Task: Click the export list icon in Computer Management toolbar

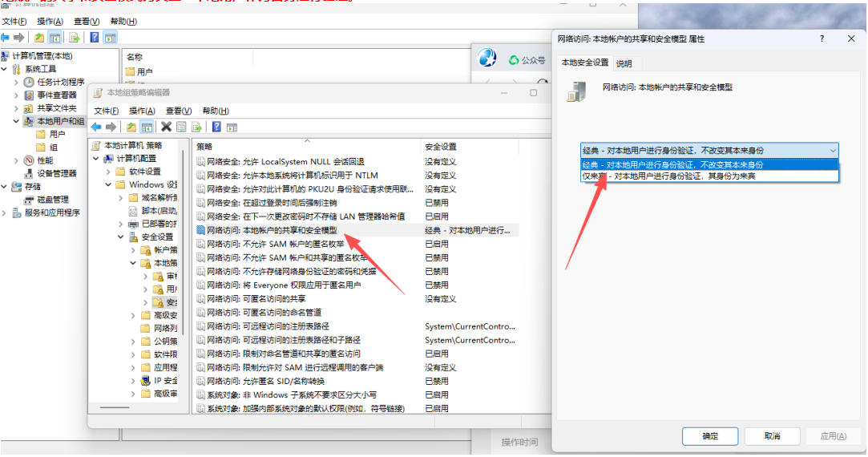Action: pyautogui.click(x=75, y=38)
